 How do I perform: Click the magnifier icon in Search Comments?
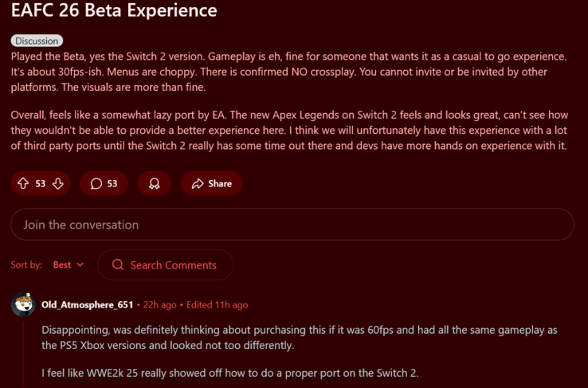(x=118, y=265)
